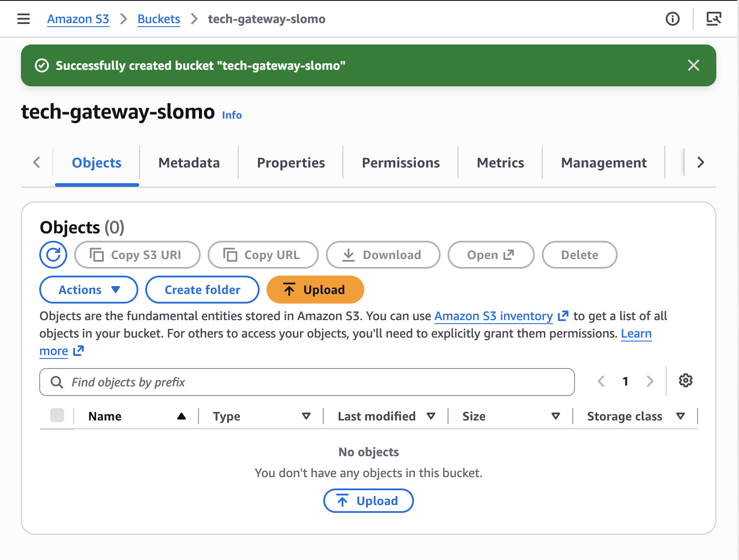
Task: Go to next page of objects
Action: (650, 381)
